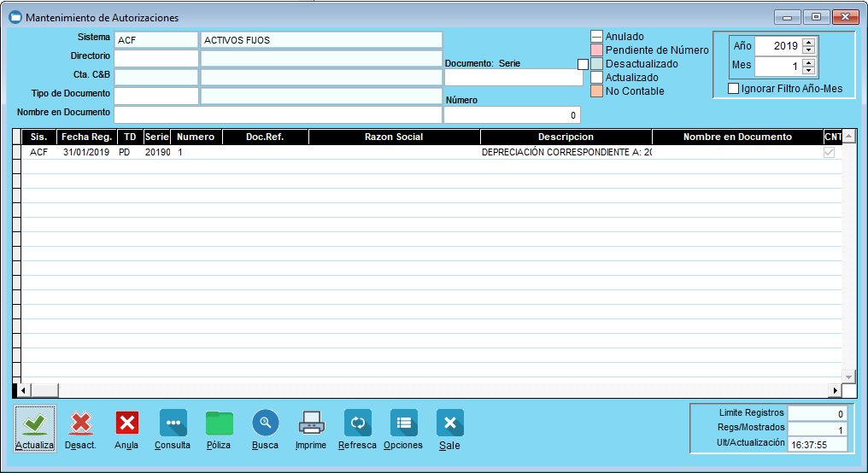Click the Imprime printer icon
Screen dimensions: 868x473
tap(311, 423)
